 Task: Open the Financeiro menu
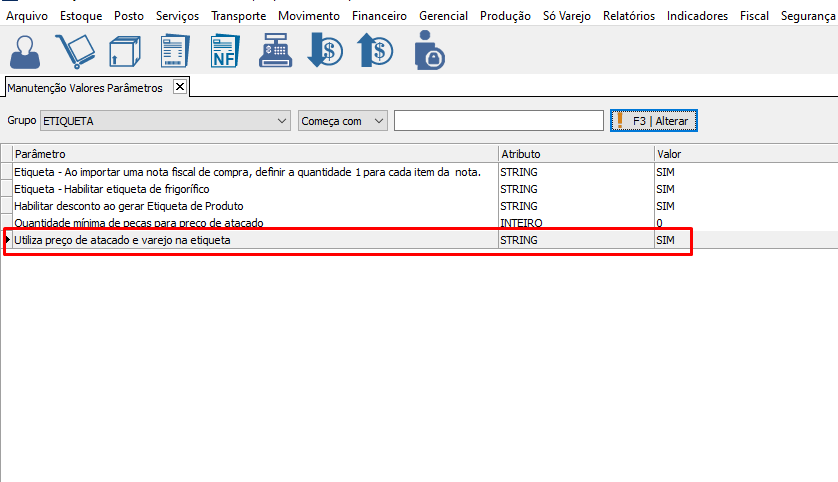379,16
